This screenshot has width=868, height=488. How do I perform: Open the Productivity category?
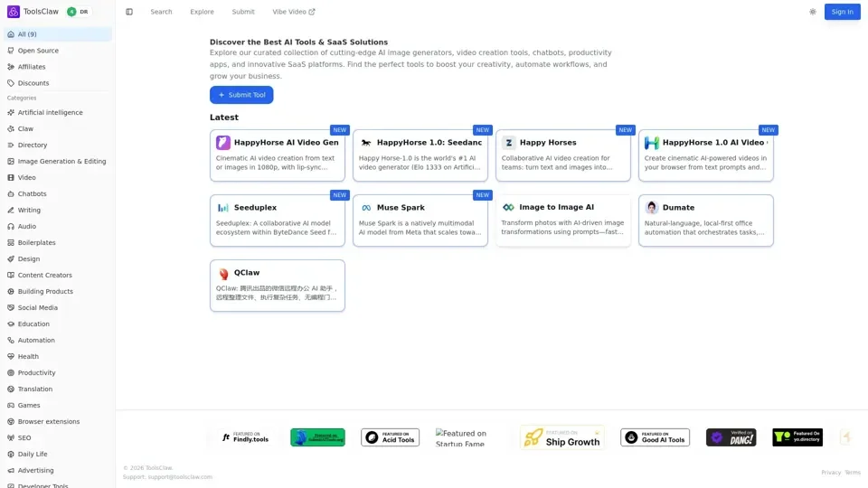[58, 373]
